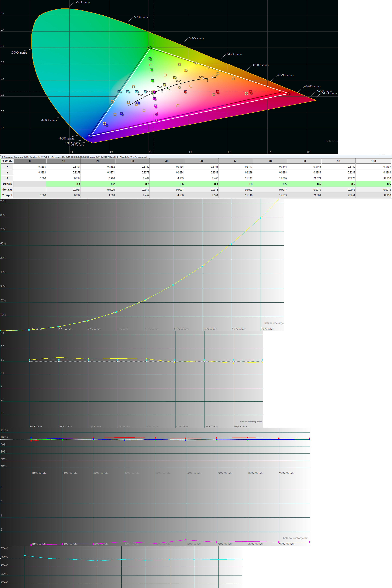The height and width of the screenshot is (588, 392).
Task: Select the 80 % White column header
Action: coord(304,161)
